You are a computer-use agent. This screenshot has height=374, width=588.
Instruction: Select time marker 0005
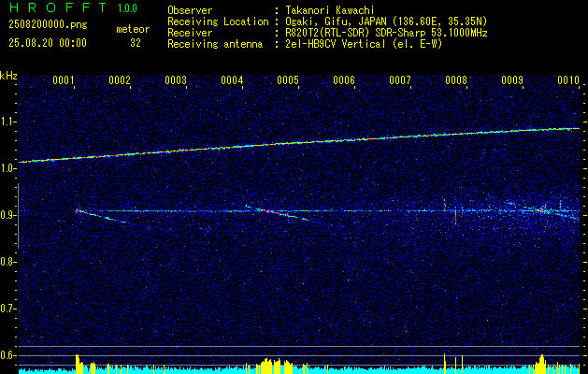288,80
